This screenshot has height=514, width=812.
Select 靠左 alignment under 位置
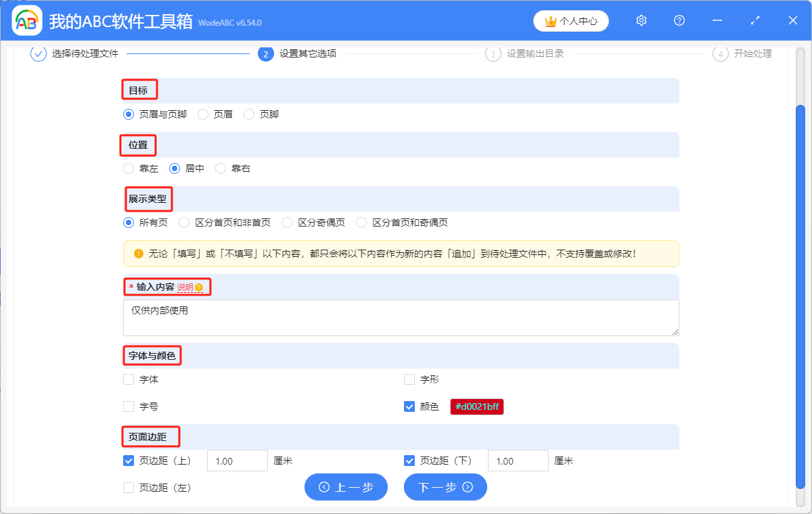pyautogui.click(x=129, y=168)
